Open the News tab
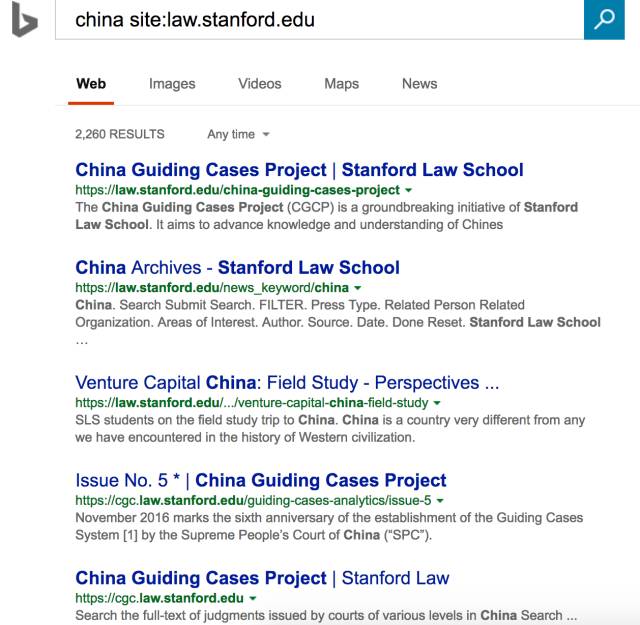 (419, 84)
